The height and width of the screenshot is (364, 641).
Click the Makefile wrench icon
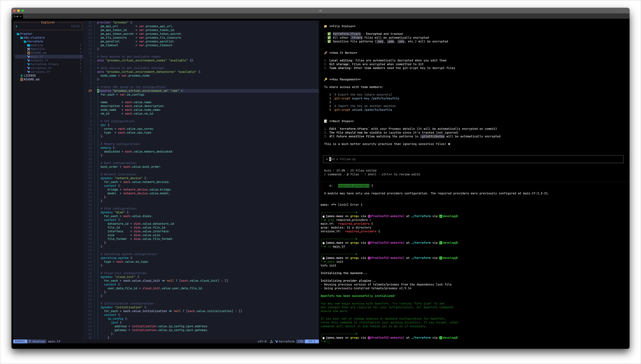pos(29,49)
